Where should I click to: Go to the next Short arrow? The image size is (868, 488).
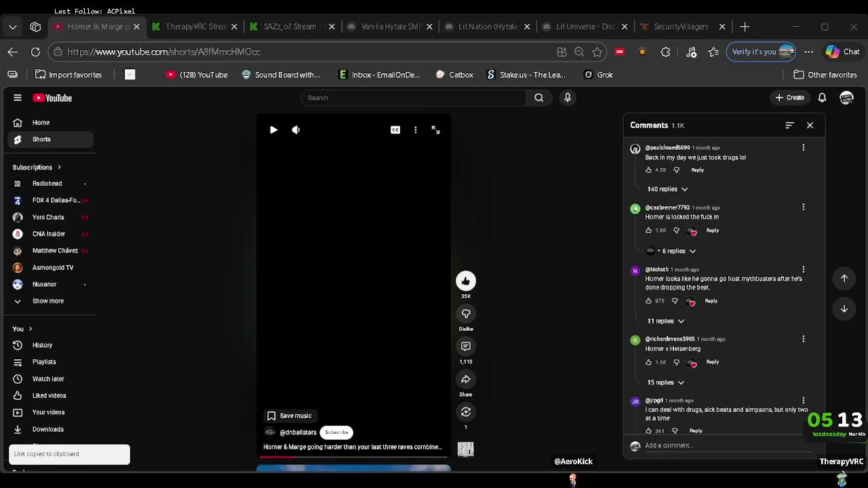pos(844,309)
